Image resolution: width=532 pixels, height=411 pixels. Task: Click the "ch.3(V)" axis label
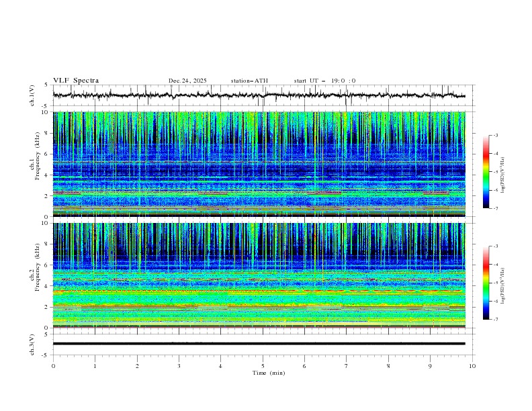tap(32, 345)
